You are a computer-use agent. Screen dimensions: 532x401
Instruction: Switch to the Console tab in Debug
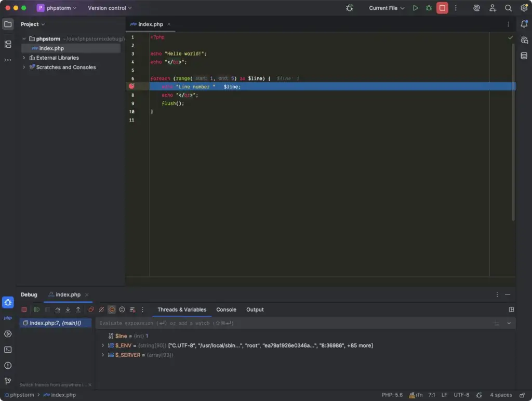pyautogui.click(x=227, y=310)
